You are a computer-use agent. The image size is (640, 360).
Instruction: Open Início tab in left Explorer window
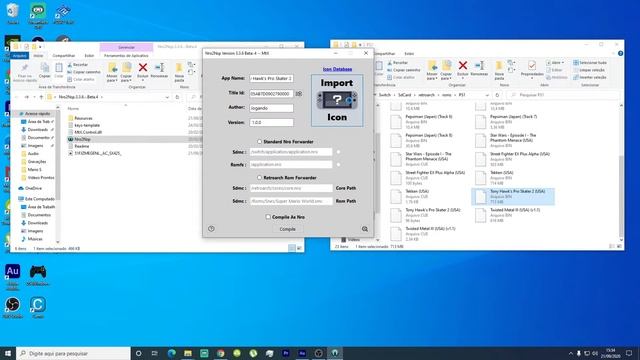38,56
